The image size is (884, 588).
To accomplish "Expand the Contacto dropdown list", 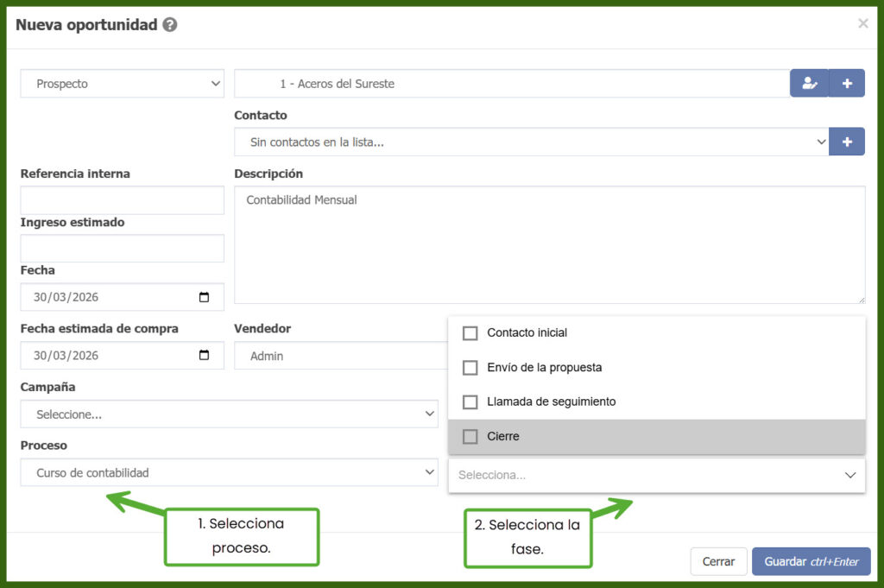I will pos(530,142).
